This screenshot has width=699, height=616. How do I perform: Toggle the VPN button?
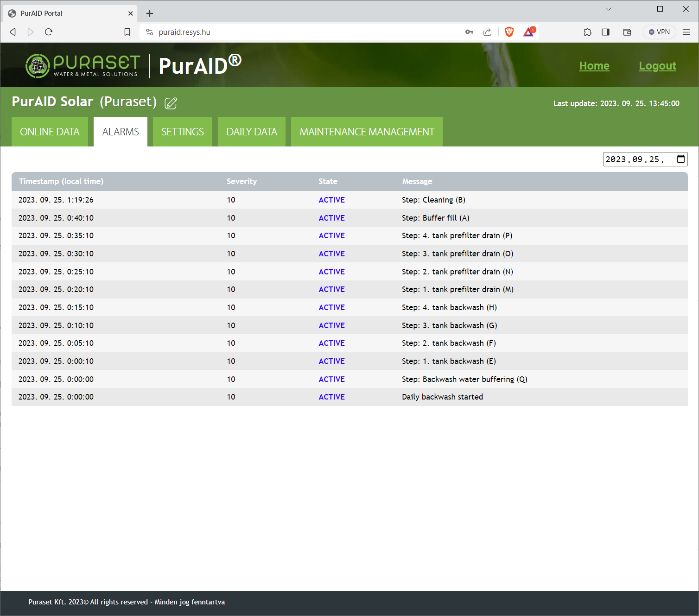(x=659, y=32)
